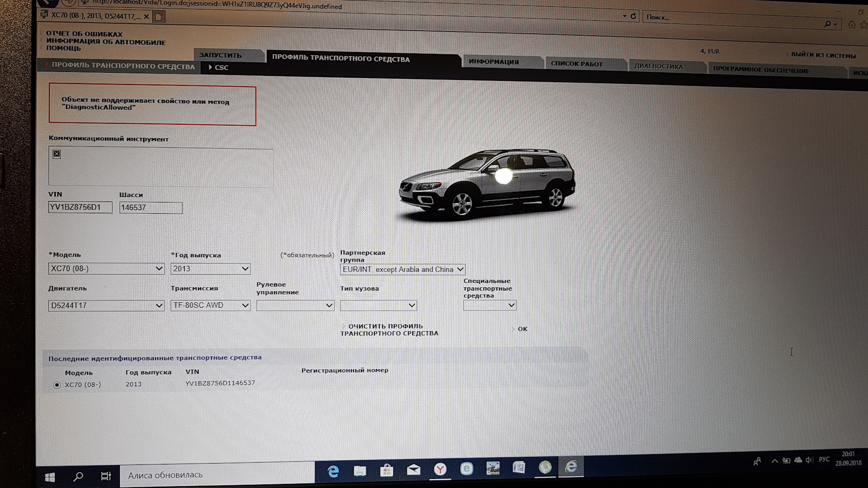Show hidden system tray icons
868x488 pixels.
(x=774, y=461)
